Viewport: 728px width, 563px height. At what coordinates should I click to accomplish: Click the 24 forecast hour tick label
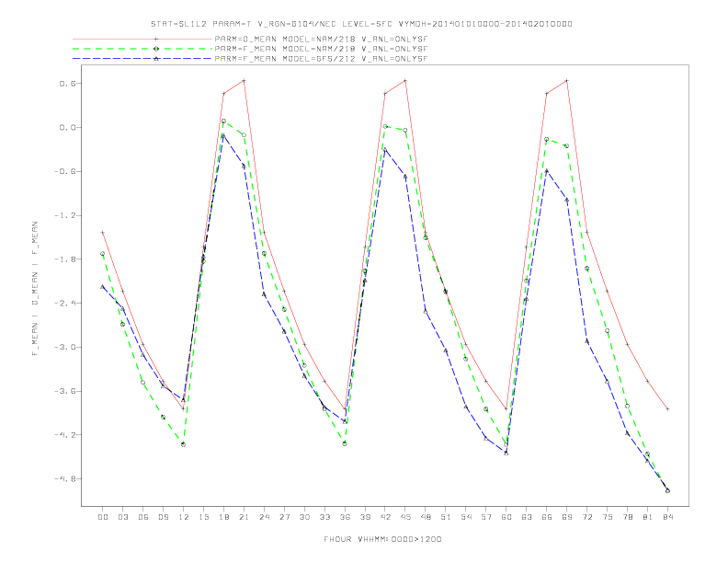click(264, 517)
